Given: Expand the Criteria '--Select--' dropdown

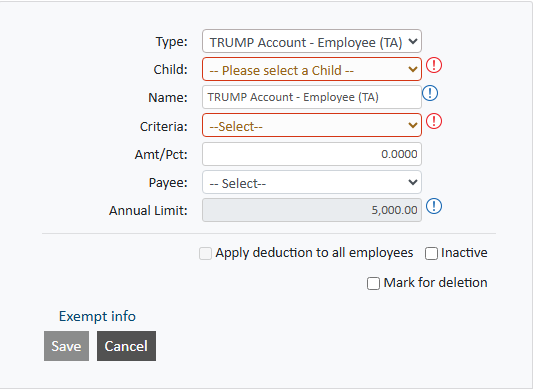Looking at the screenshot, I should coord(312,126).
